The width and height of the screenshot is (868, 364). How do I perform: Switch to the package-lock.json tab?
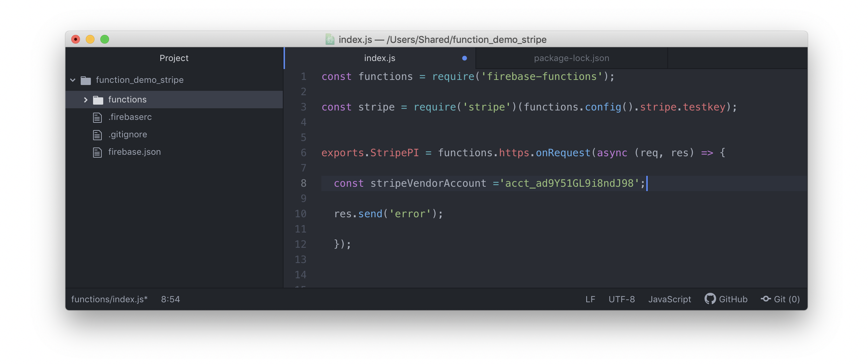571,58
